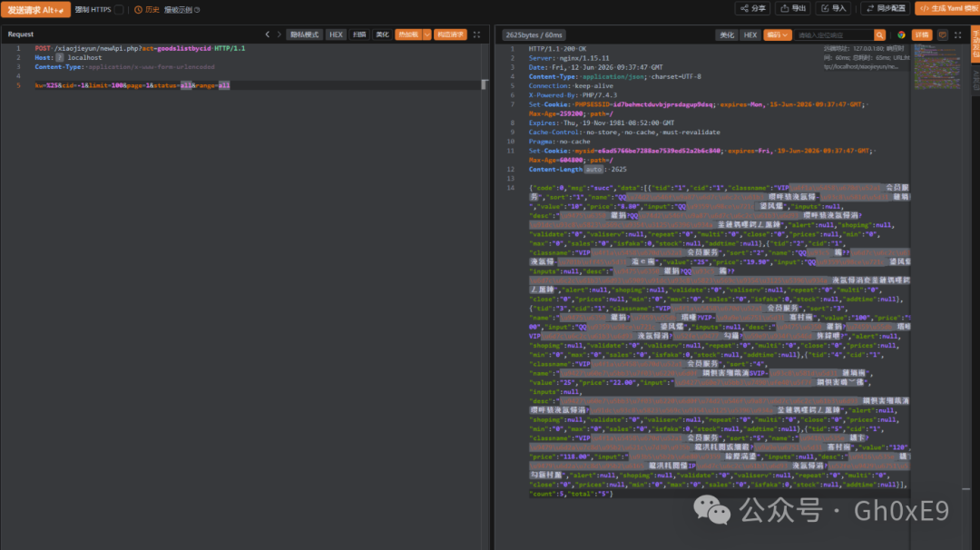The width and height of the screenshot is (980, 550).
Task: Click 美化 beautify in Request panel
Action: [x=383, y=34]
